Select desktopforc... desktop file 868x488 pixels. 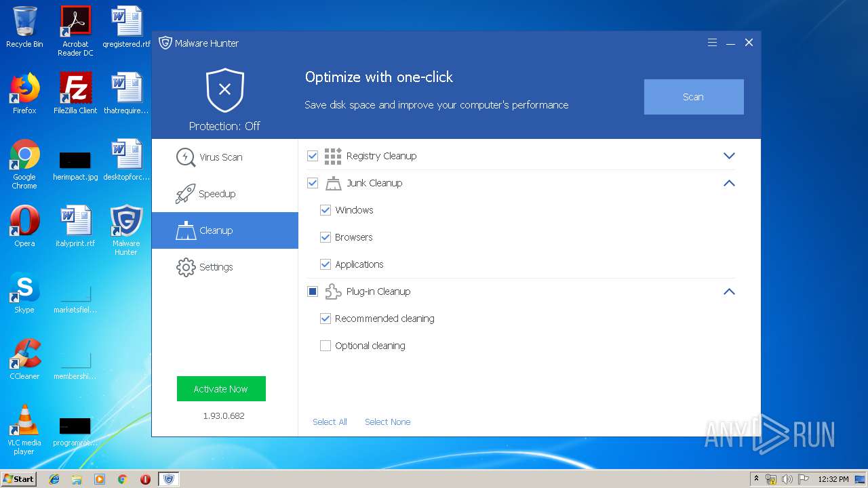coord(126,160)
